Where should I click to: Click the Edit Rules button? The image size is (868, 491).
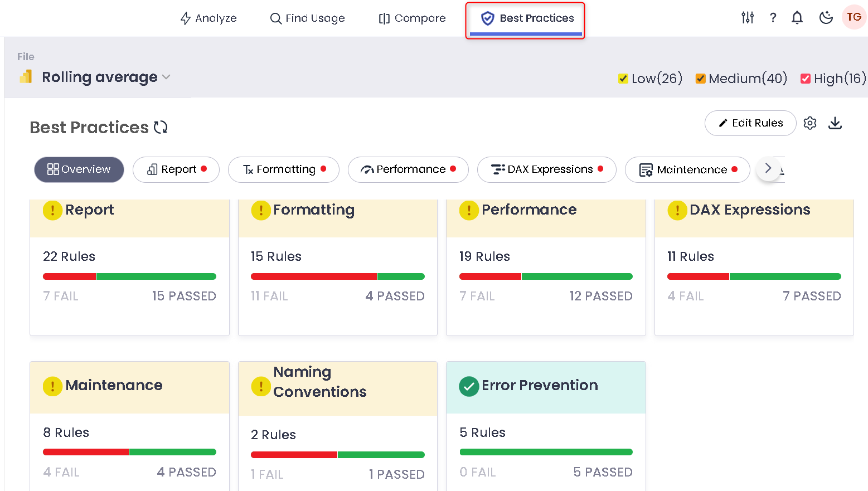pos(750,123)
